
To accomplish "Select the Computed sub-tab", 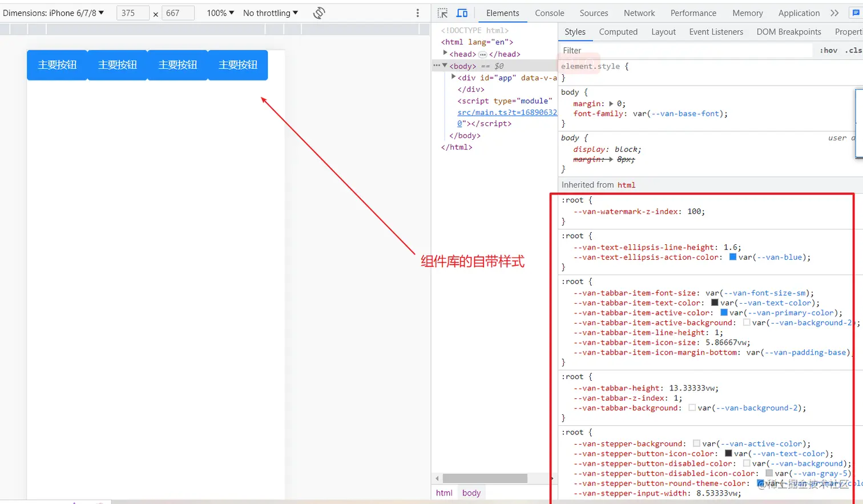I will [618, 32].
